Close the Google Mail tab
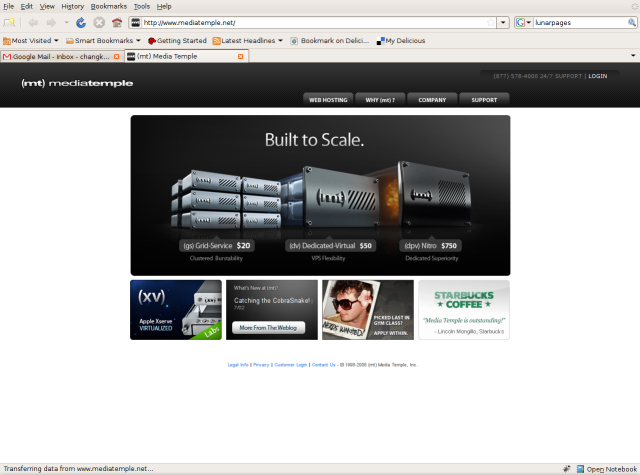The height and width of the screenshot is (475, 640). 117,56
